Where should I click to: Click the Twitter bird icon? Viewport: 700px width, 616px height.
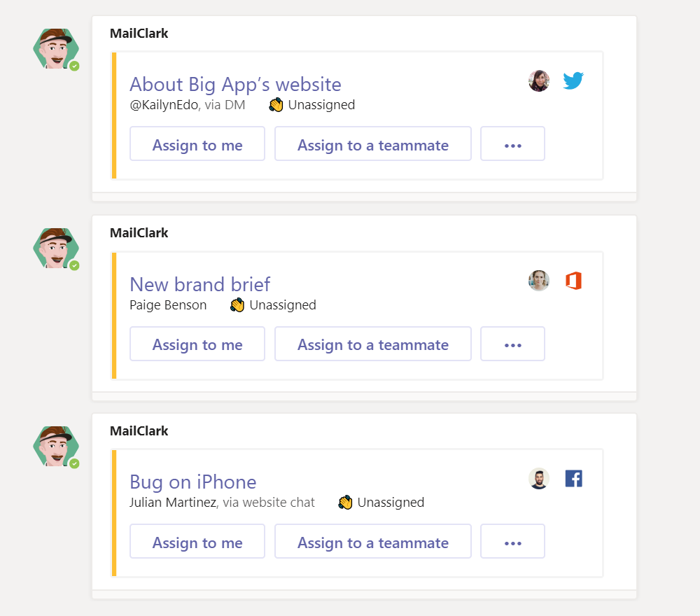point(573,80)
